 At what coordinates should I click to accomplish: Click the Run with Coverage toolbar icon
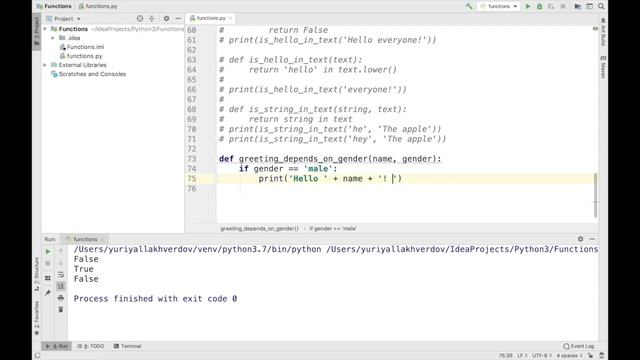[x=551, y=6]
